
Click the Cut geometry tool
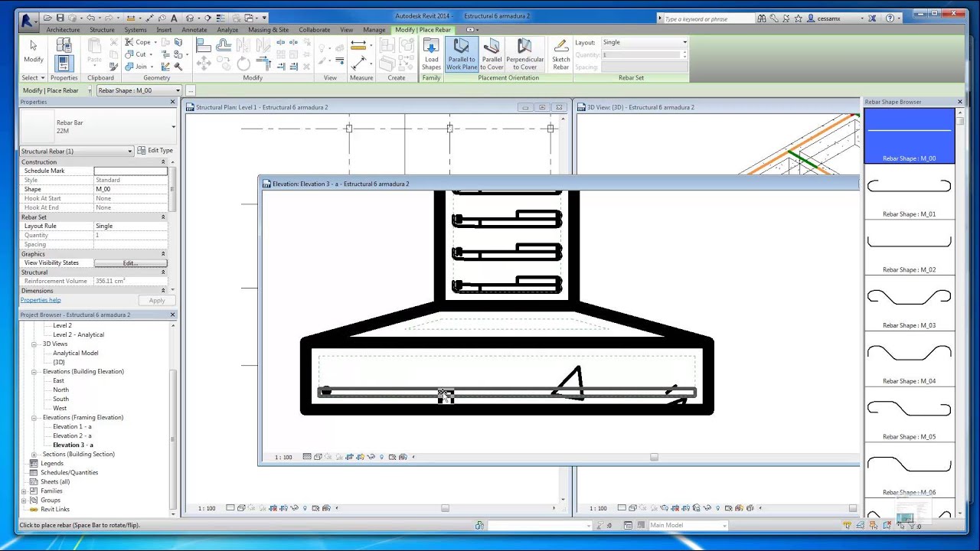click(137, 54)
